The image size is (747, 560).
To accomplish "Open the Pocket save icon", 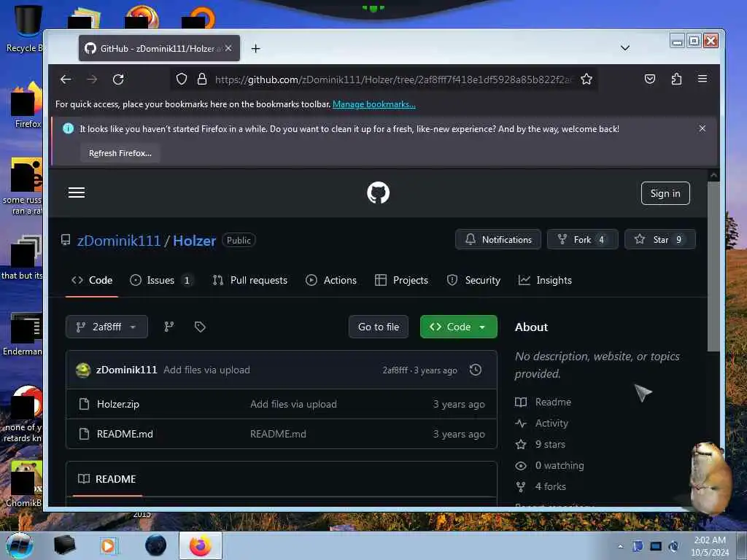I will pos(650,79).
